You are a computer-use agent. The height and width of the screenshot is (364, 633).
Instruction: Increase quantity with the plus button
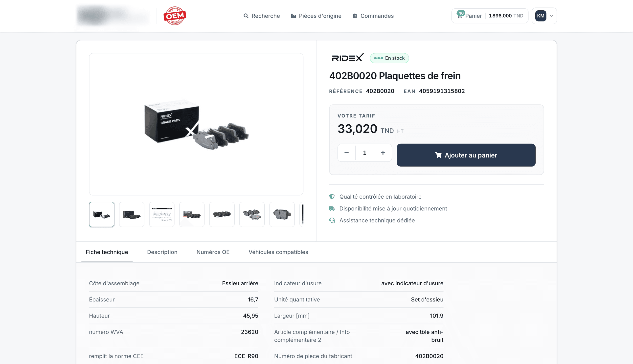[383, 153]
